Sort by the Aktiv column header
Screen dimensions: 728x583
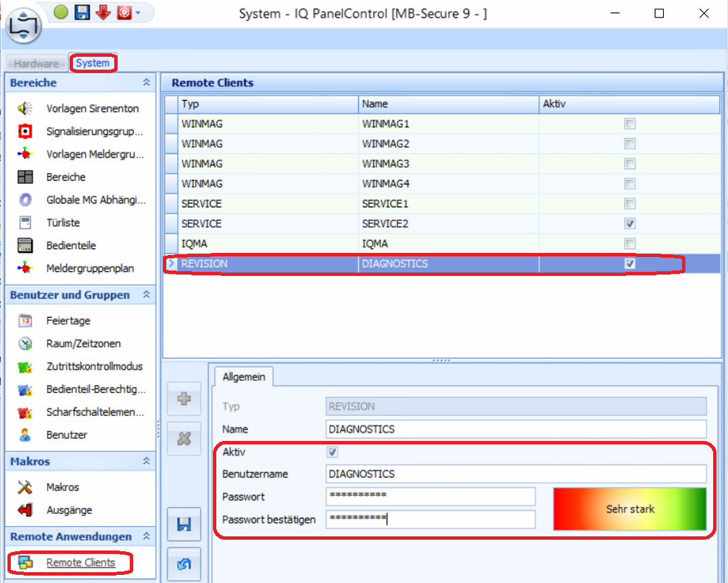[629, 104]
